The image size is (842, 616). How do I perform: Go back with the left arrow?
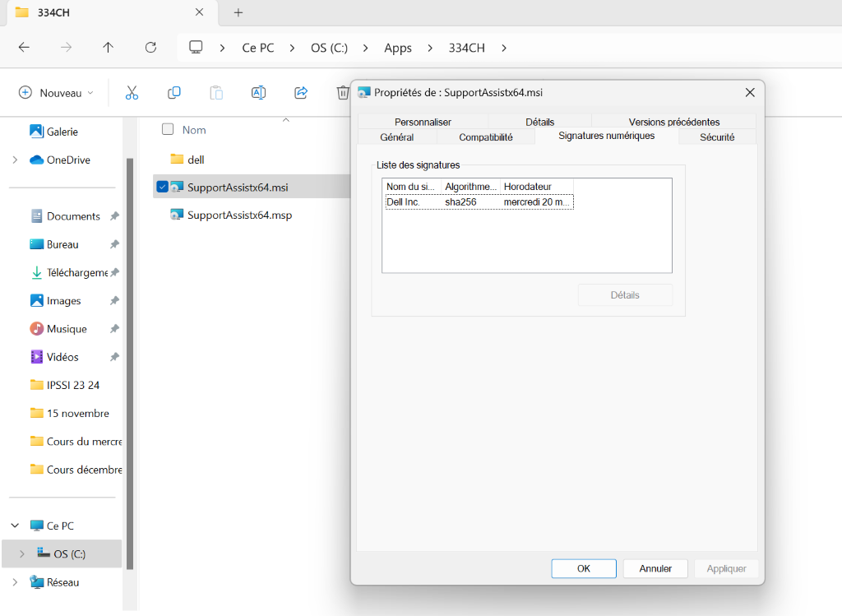click(24, 47)
